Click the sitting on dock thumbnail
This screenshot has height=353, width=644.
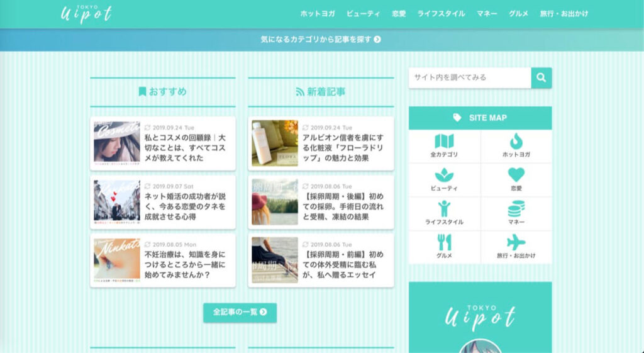coord(275,260)
